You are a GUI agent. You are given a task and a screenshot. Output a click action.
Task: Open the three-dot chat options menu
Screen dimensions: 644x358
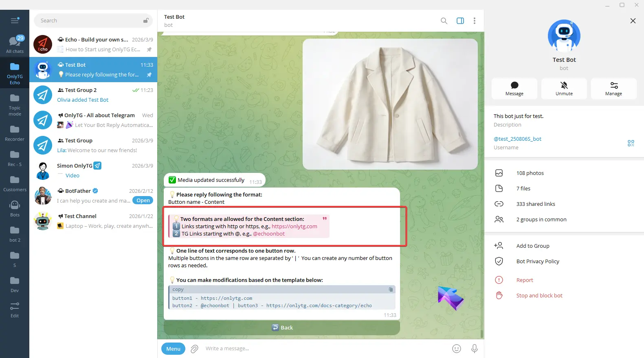(x=474, y=21)
